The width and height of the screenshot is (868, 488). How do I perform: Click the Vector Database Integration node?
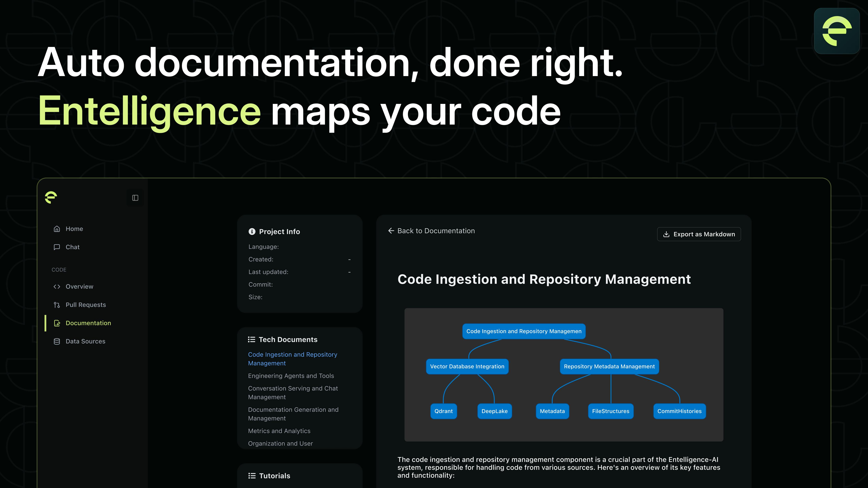467,367
